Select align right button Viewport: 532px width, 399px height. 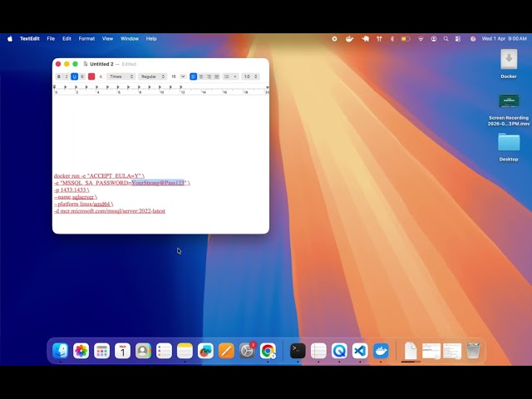pos(209,76)
